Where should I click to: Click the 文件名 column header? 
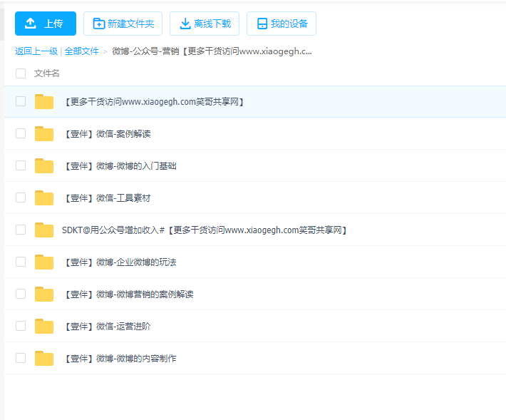[x=47, y=73]
